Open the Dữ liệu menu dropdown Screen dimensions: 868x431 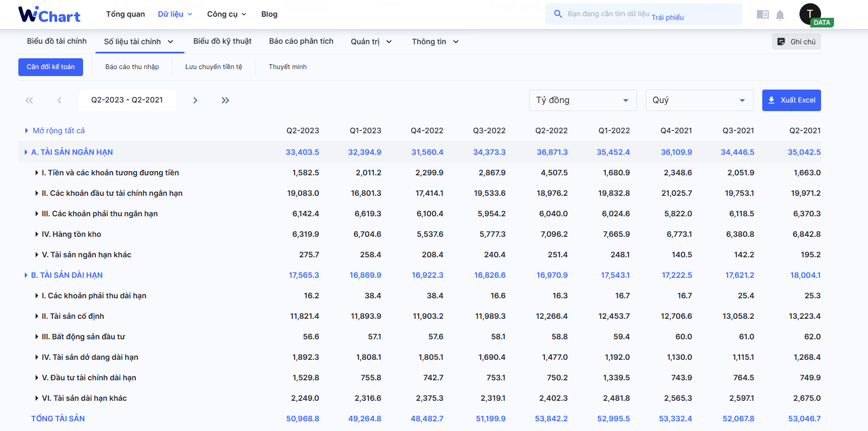coord(175,14)
